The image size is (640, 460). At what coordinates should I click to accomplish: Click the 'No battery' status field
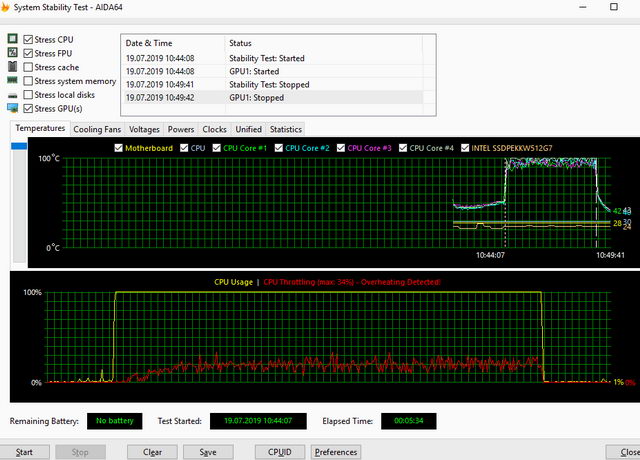115,421
